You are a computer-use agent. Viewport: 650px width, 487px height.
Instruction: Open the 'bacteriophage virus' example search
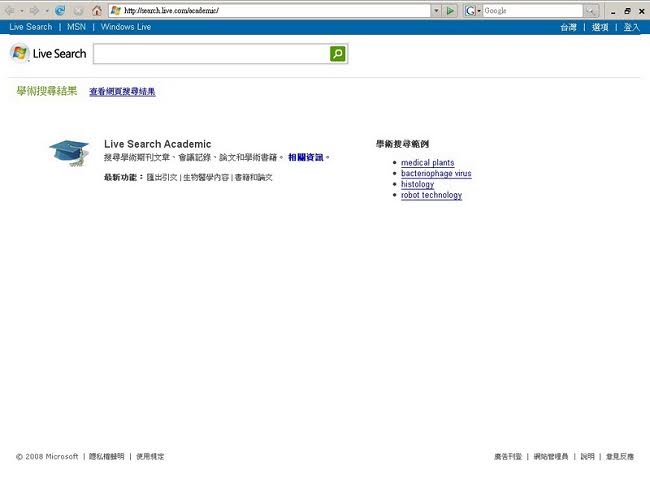click(x=436, y=173)
